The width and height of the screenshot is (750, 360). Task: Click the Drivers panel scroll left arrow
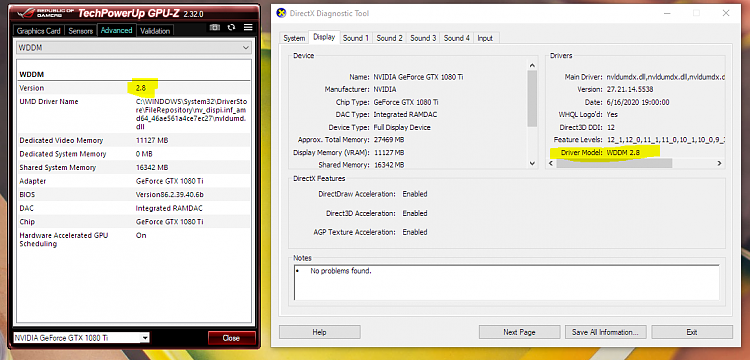[x=551, y=164]
